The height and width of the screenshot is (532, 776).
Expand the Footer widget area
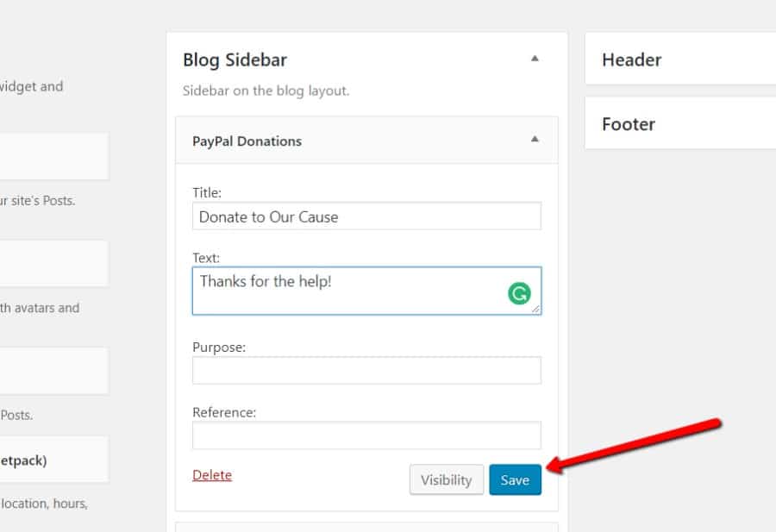pyautogui.click(x=681, y=123)
